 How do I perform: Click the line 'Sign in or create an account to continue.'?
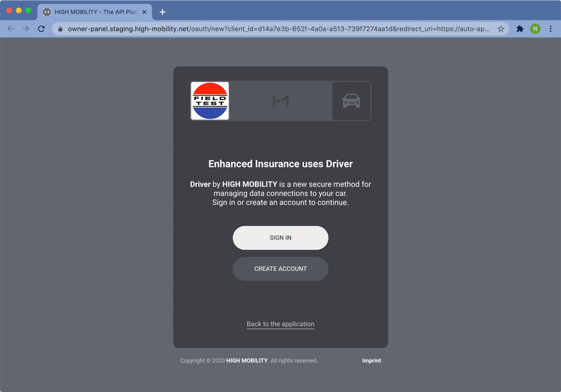[x=280, y=203]
